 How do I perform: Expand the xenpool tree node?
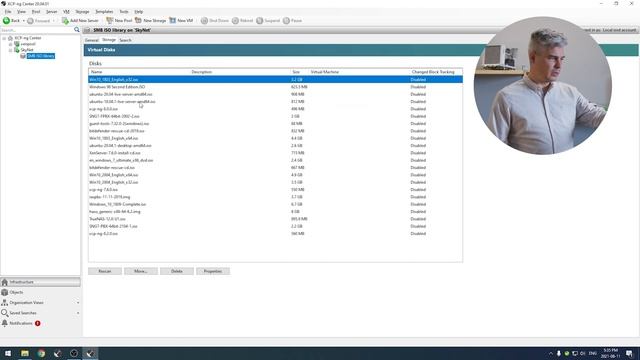click(11, 44)
